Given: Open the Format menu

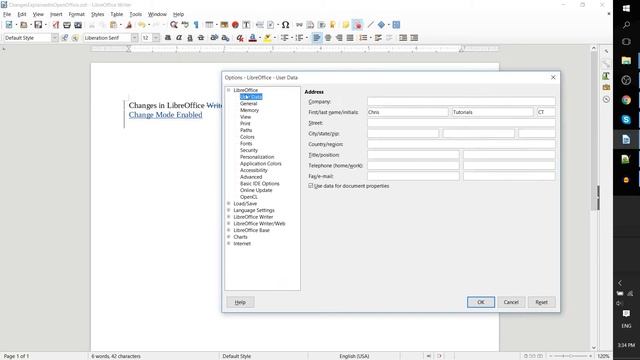Looking at the screenshot, I should click(x=76, y=14).
